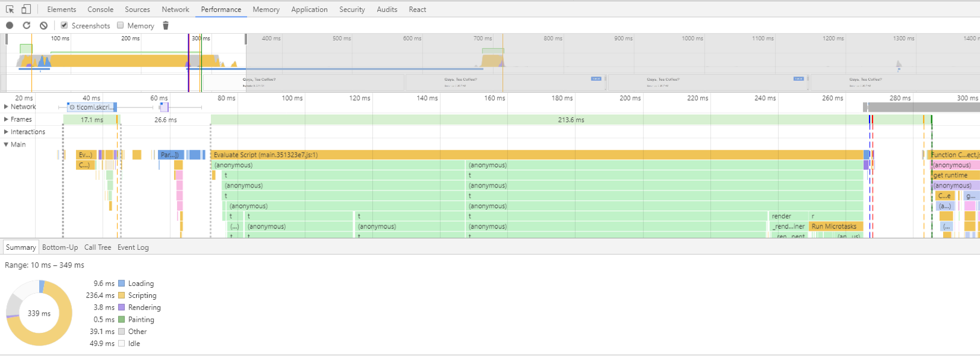Screen dimensions: 980x356
Task: Click the trash collect garbage icon
Action: [x=166, y=26]
